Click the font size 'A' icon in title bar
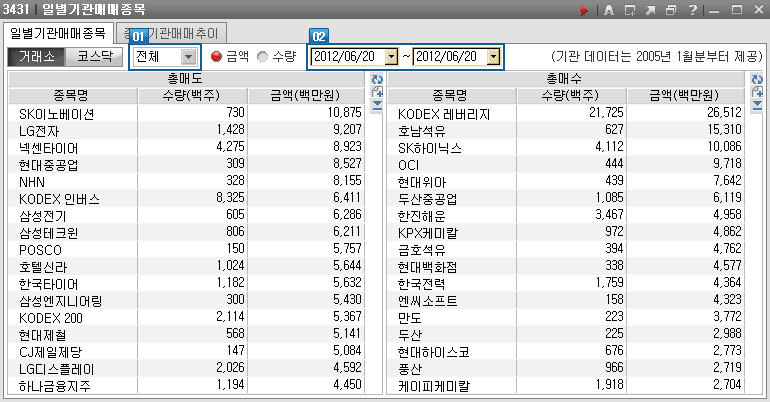Image resolution: width=770 pixels, height=402 pixels. point(609,10)
